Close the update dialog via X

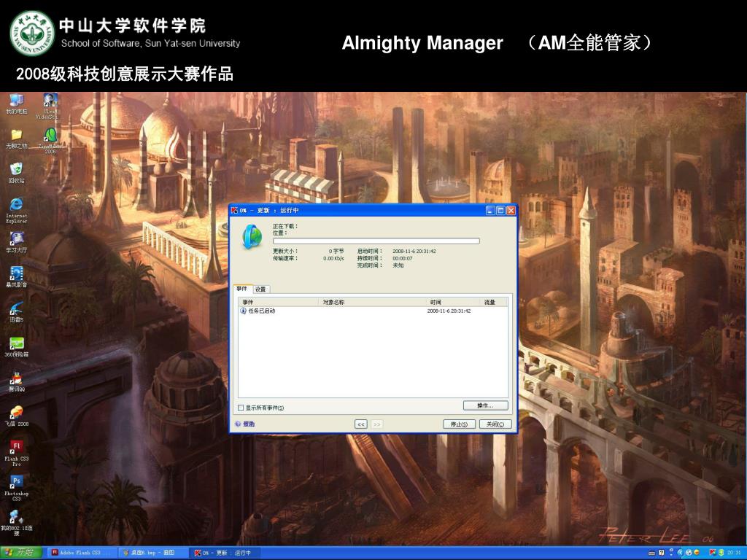point(511,210)
